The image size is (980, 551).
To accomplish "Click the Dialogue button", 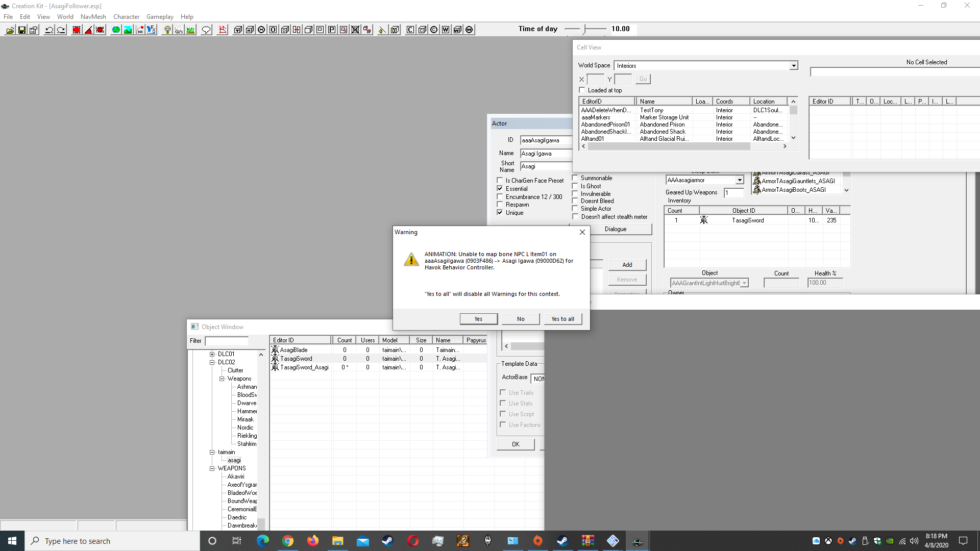I will coord(616,229).
